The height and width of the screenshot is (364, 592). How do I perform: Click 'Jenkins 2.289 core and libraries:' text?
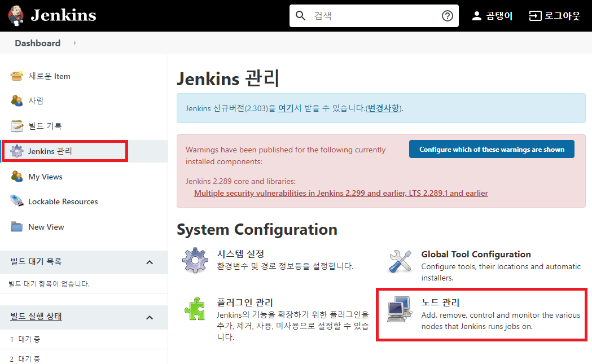click(240, 181)
